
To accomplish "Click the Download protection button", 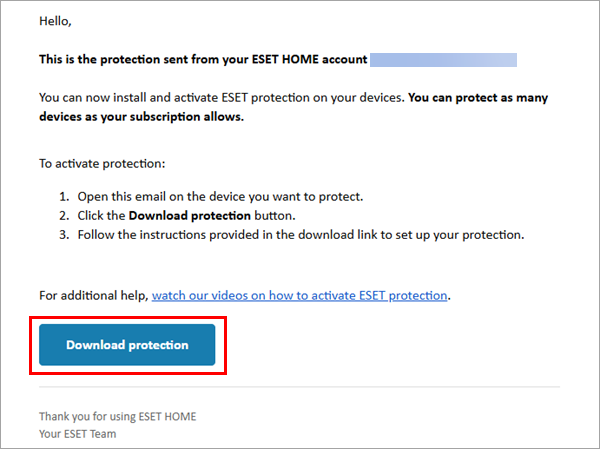I will (x=127, y=345).
